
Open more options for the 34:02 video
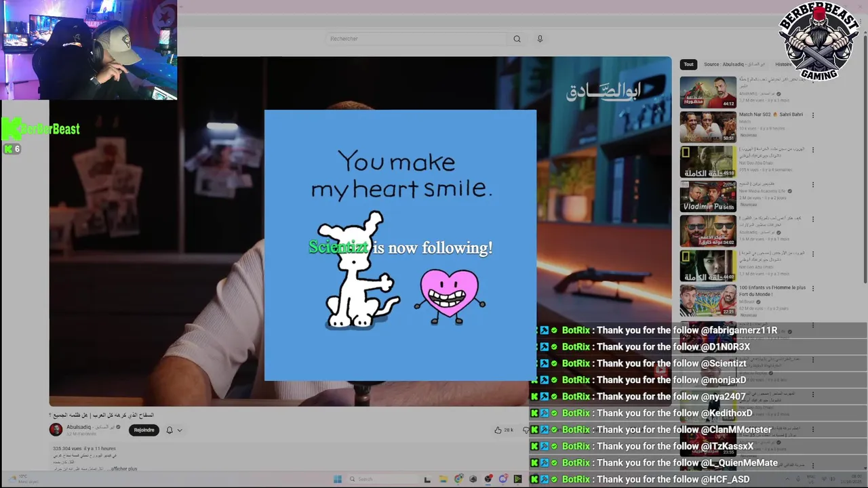coord(812,220)
